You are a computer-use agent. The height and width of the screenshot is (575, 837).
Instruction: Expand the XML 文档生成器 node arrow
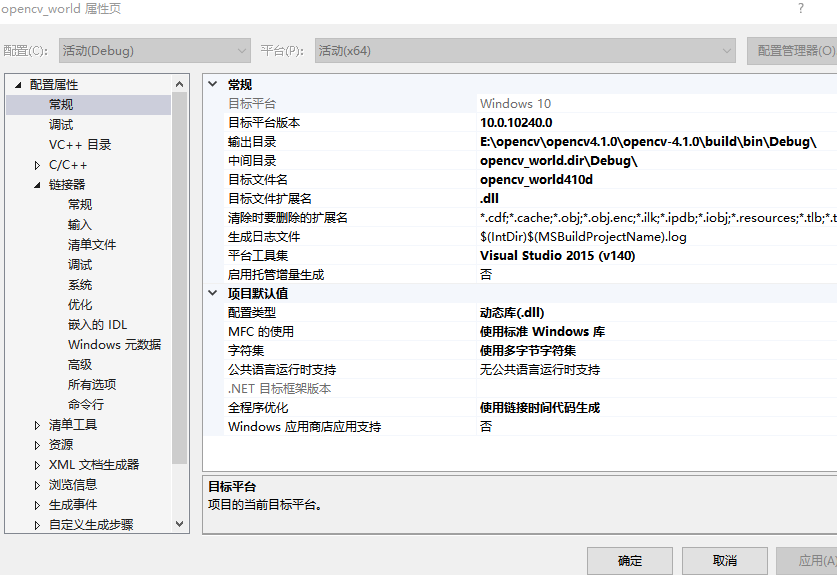pyautogui.click(x=37, y=465)
